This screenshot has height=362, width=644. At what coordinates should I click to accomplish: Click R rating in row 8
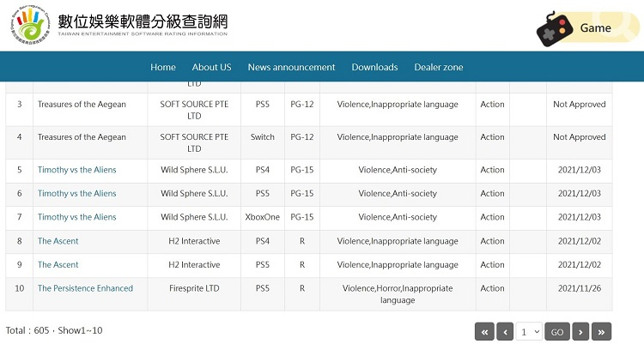pyautogui.click(x=302, y=241)
